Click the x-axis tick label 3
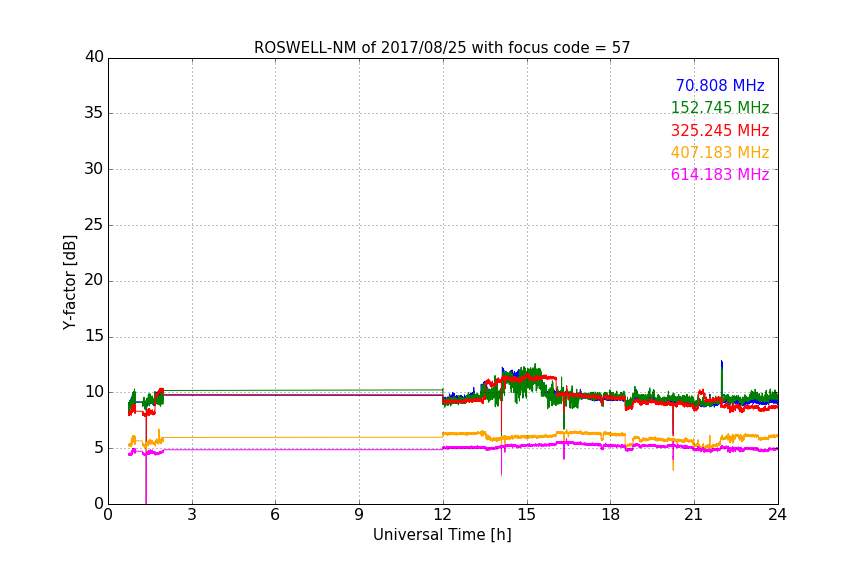Image resolution: width=864 pixels, height=576 pixels. tap(192, 515)
